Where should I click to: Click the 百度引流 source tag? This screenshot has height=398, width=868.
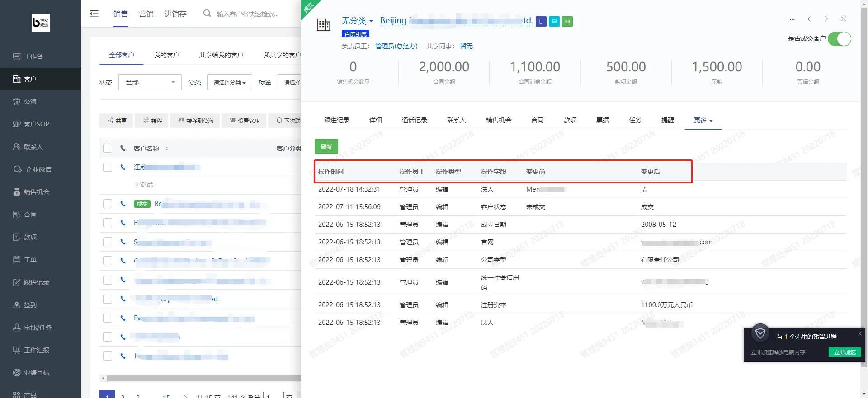[x=355, y=34]
